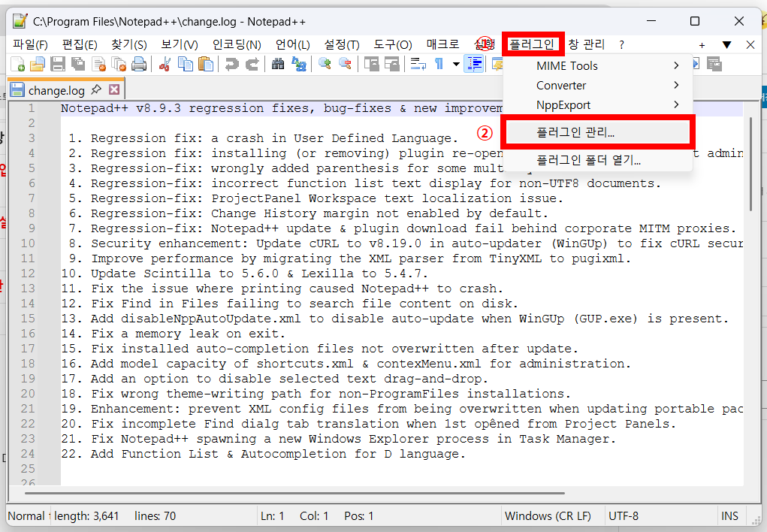Screen dimensions: 767x532
Task: Choose 플러그인 관리... from the menu
Action: pos(598,132)
